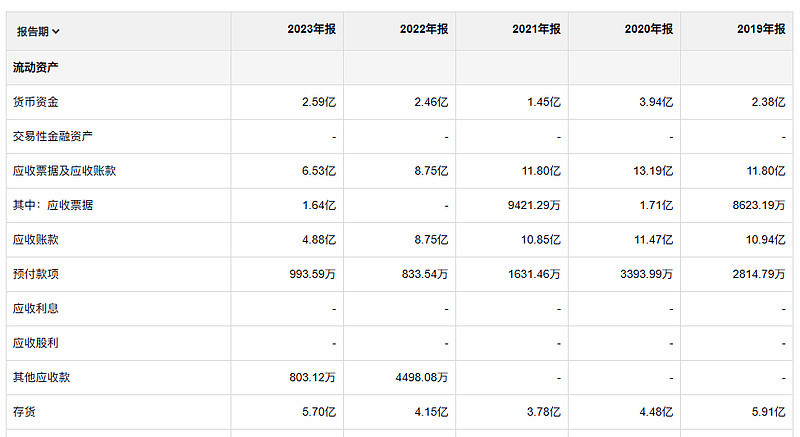Image resolution: width=800 pixels, height=437 pixels.
Task: Click the 其中：应收票据 row label
Action: [x=53, y=205]
